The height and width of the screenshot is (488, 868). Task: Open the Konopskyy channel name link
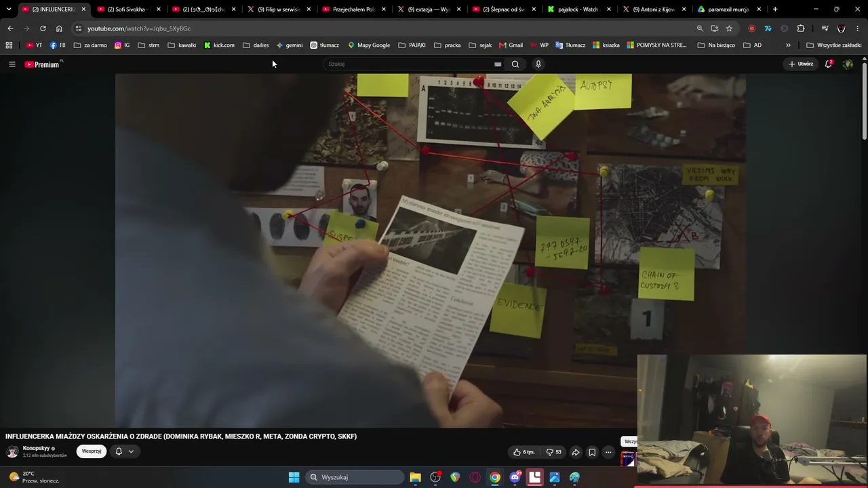tap(37, 449)
